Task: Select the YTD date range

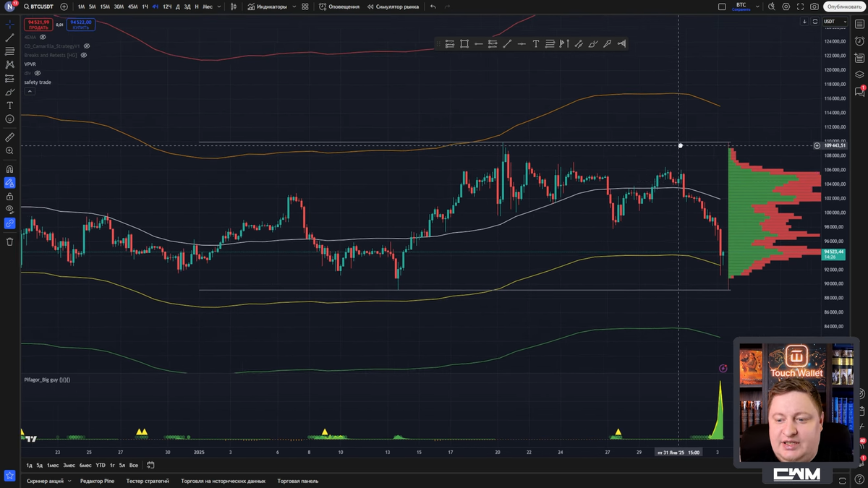Action: 101,465
